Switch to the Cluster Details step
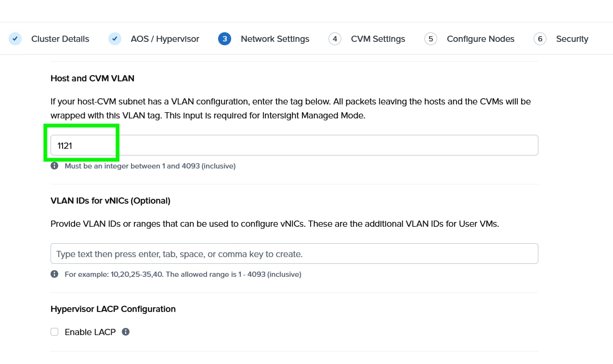The height and width of the screenshot is (364, 613). click(60, 39)
